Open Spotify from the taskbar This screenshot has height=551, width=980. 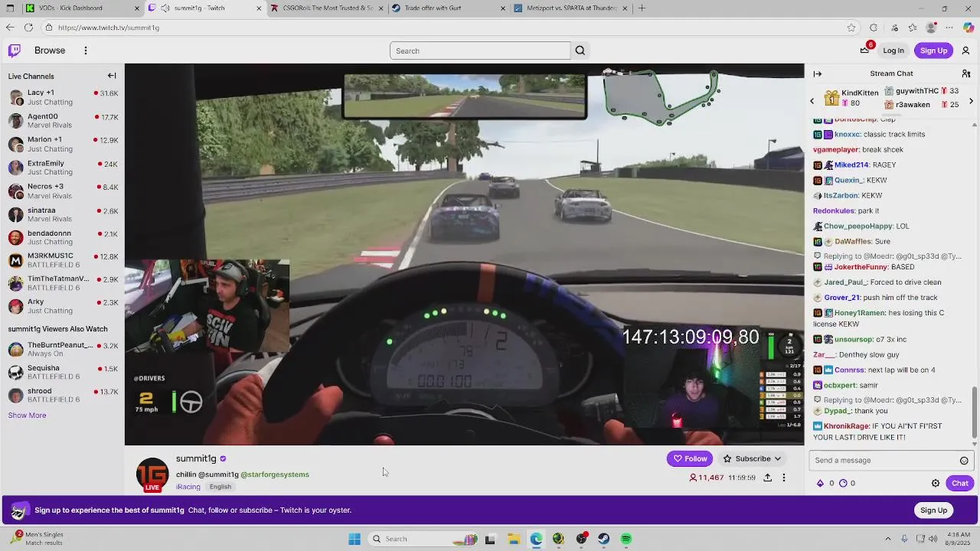click(626, 539)
